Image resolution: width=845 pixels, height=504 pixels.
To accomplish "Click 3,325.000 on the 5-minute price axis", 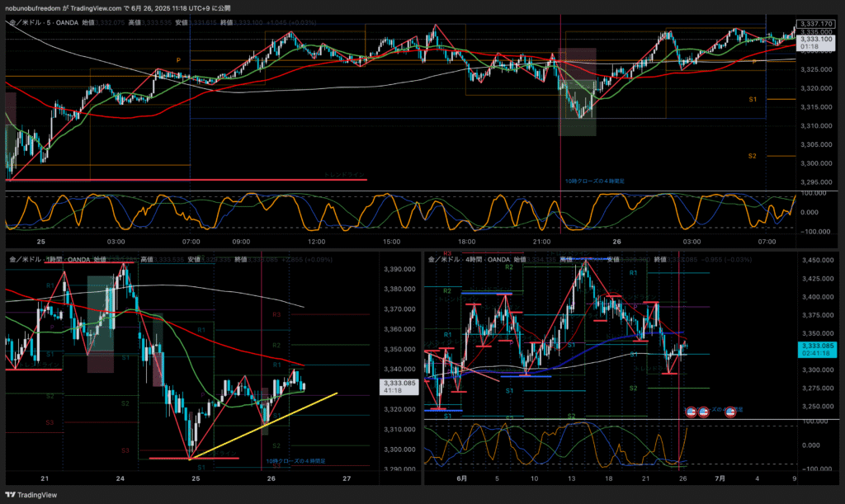I will click(x=816, y=69).
